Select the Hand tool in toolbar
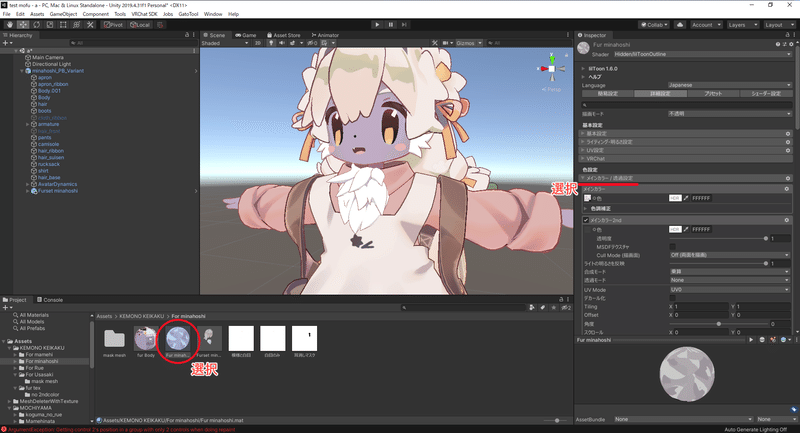 click(10, 24)
